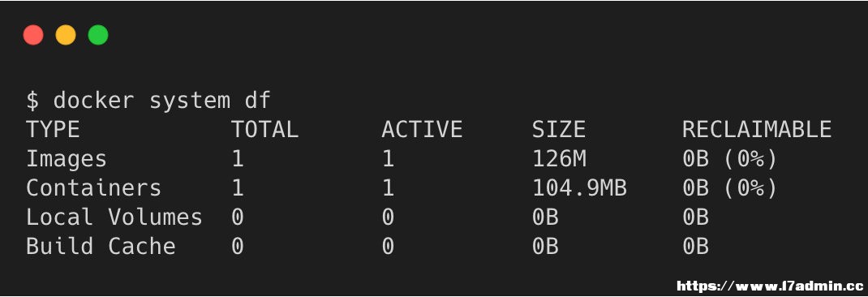
Task: Open the l7admin.cc watermark link
Action: pos(770,286)
